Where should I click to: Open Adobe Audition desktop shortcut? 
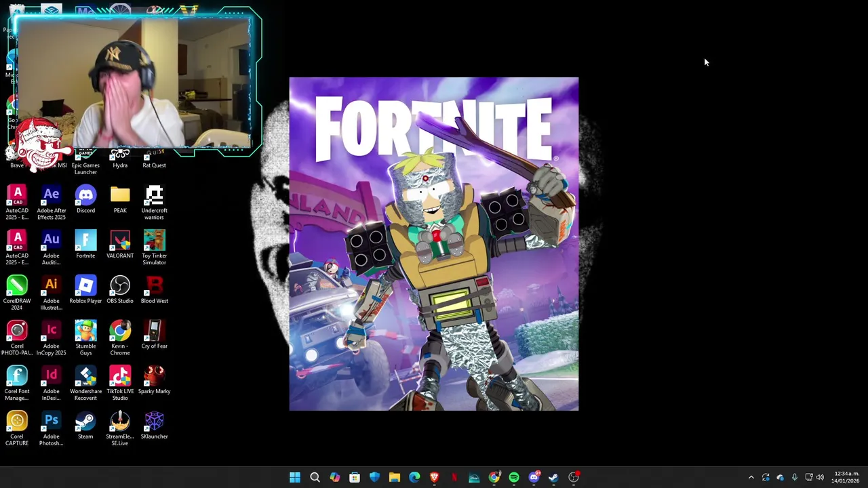click(x=52, y=247)
